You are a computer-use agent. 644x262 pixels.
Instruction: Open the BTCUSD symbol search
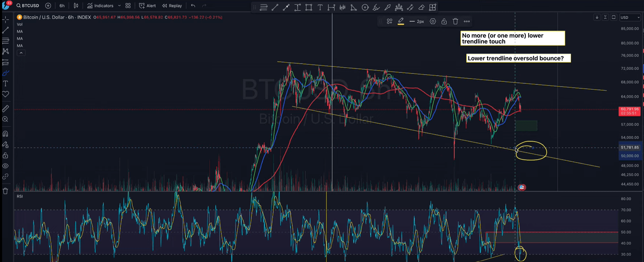pos(27,6)
